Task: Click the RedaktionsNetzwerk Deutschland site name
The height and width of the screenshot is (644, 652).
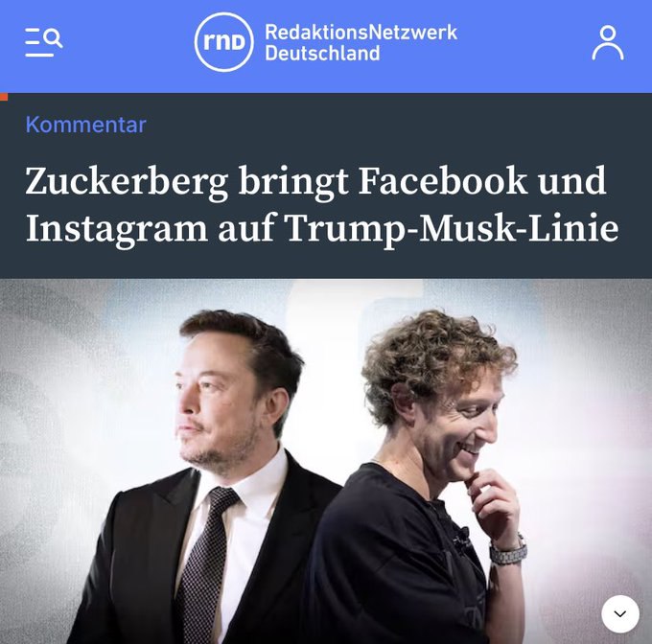Action: (361, 42)
